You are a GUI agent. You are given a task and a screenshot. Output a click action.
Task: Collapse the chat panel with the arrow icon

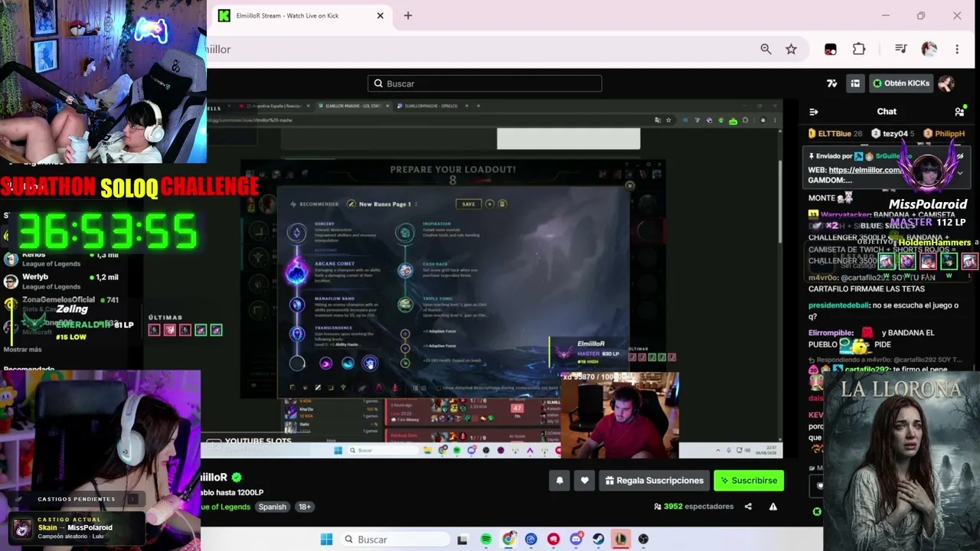pyautogui.click(x=814, y=112)
